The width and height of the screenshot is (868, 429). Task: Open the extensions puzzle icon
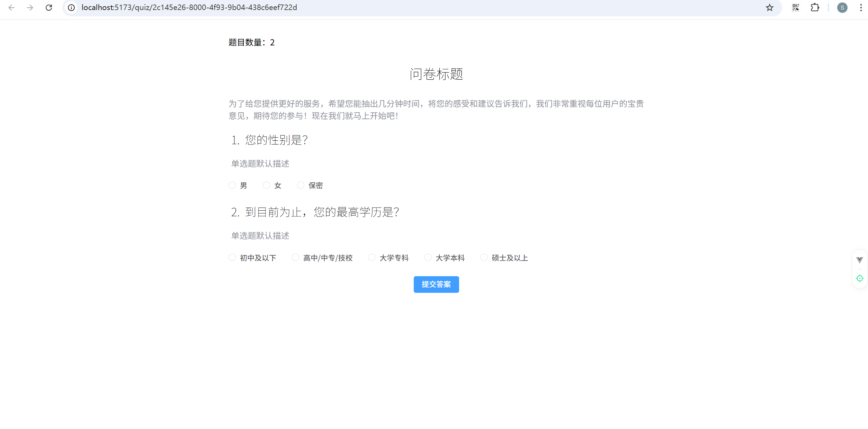point(815,8)
